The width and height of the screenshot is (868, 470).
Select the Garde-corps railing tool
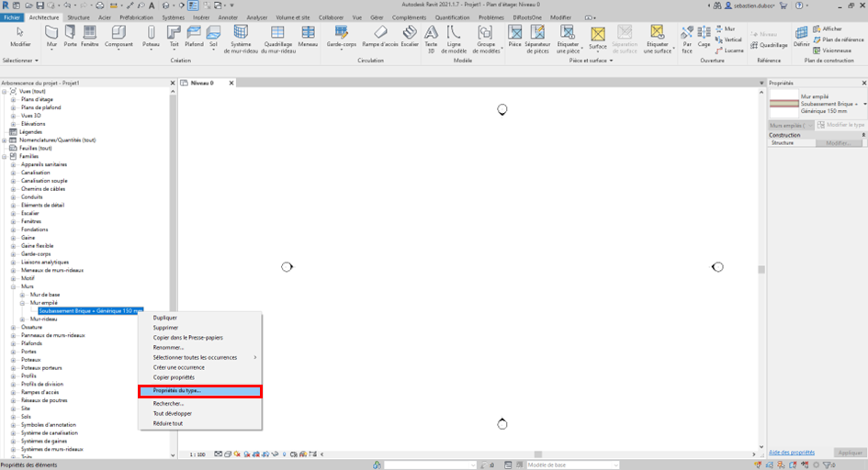point(341,36)
